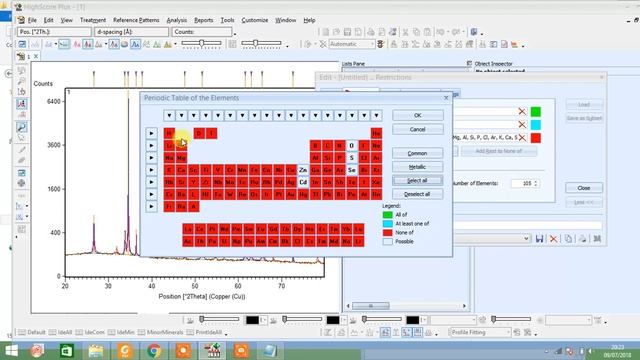Click the Number of Elements spinner
This screenshot has width=640, height=360.
[536, 184]
